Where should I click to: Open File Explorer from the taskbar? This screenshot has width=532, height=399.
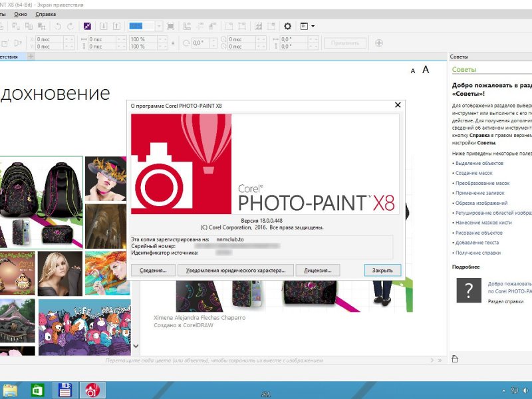[x=10, y=390]
